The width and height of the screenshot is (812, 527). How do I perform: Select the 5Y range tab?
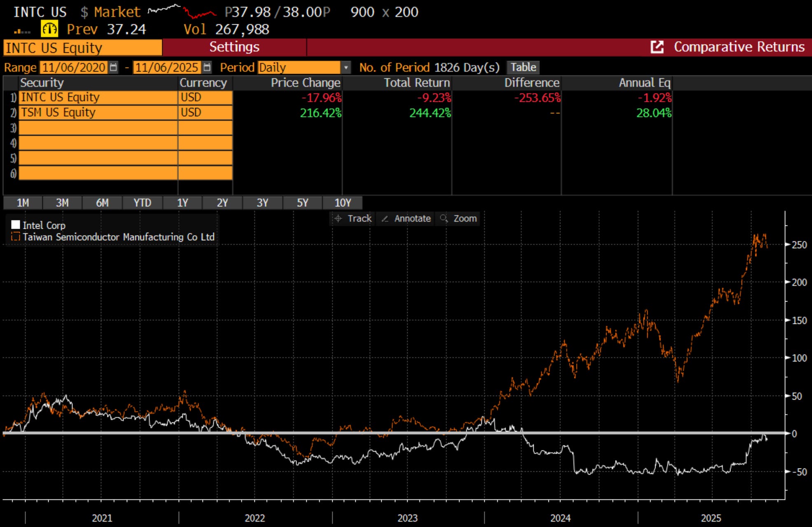tap(302, 203)
